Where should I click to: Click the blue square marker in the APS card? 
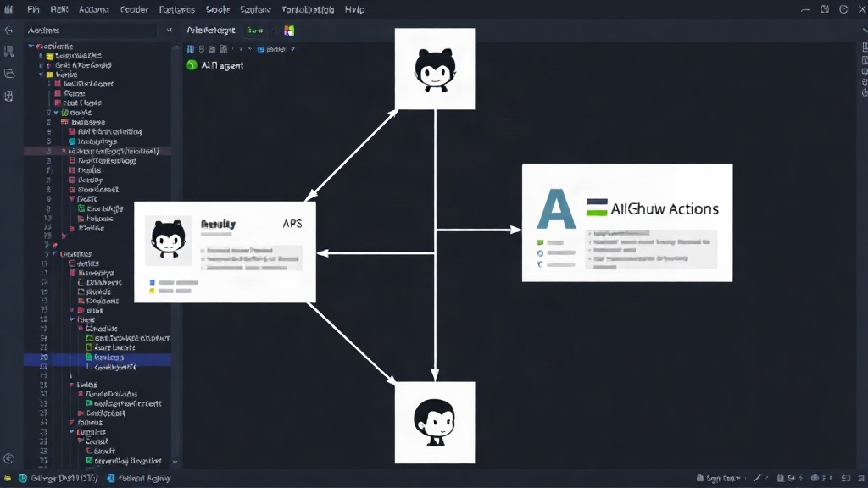(152, 283)
